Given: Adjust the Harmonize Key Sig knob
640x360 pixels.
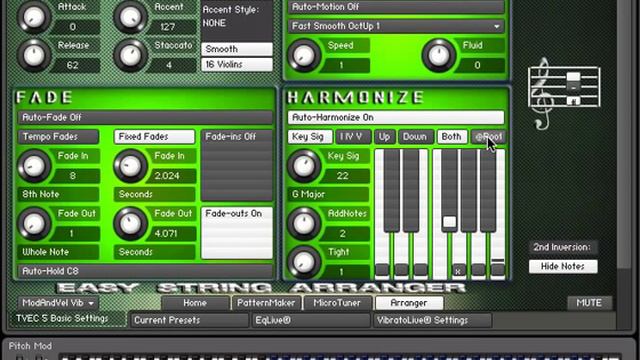Looking at the screenshot, I should click(304, 166).
